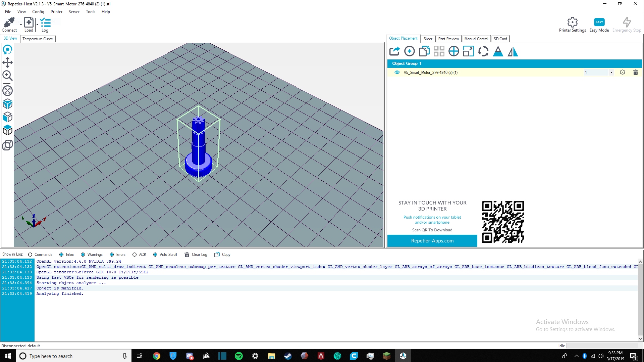This screenshot has width=644, height=362.
Task: Open the Printer menu
Action: coord(56,12)
